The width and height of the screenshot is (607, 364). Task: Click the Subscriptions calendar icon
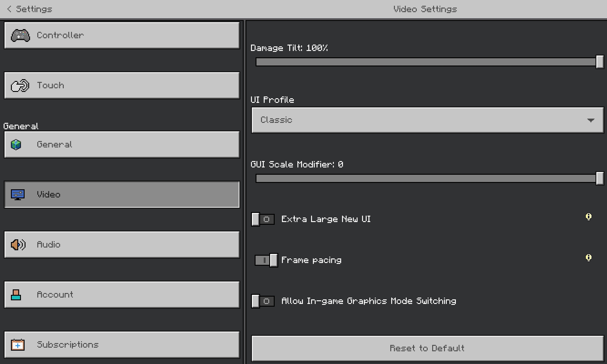(18, 345)
